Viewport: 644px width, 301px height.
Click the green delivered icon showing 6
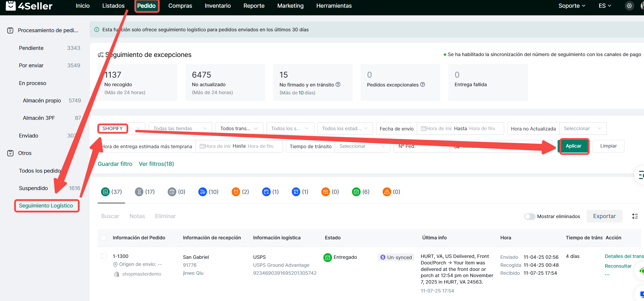coord(356,192)
